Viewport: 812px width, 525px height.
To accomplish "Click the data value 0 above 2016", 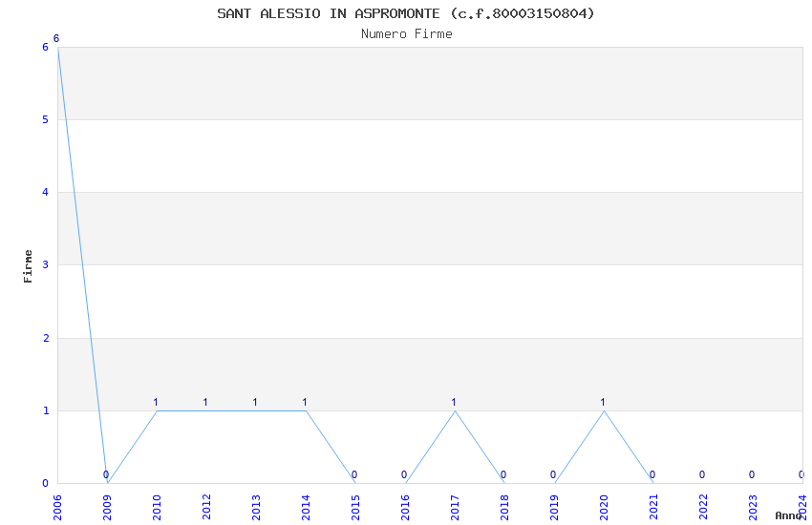I will click(404, 474).
